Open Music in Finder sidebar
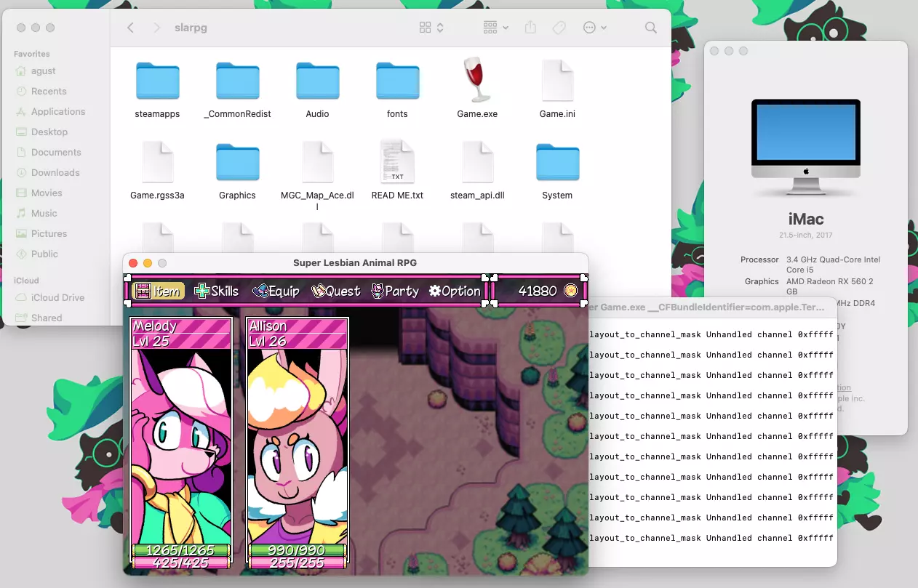The image size is (918, 588). click(x=44, y=214)
